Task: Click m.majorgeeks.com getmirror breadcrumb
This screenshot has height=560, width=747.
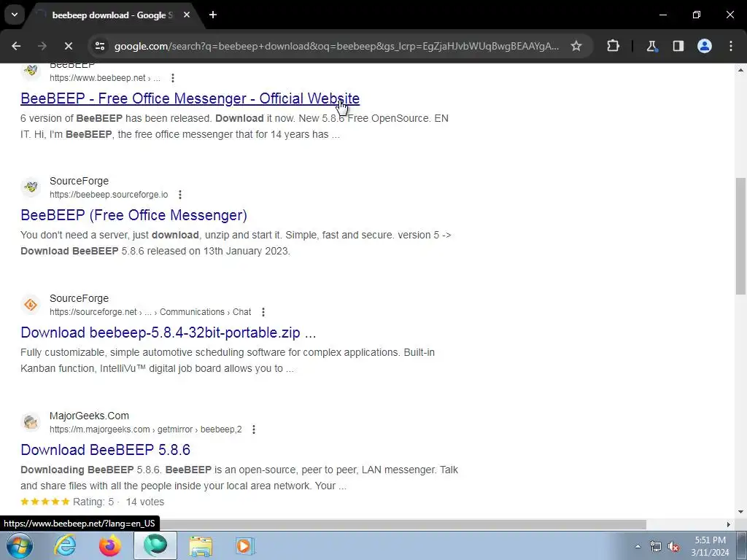Action: click(146, 429)
